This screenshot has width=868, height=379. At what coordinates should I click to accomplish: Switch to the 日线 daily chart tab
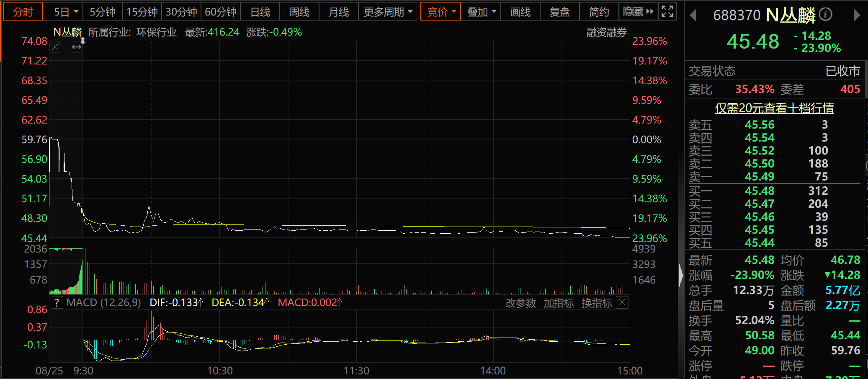(260, 12)
